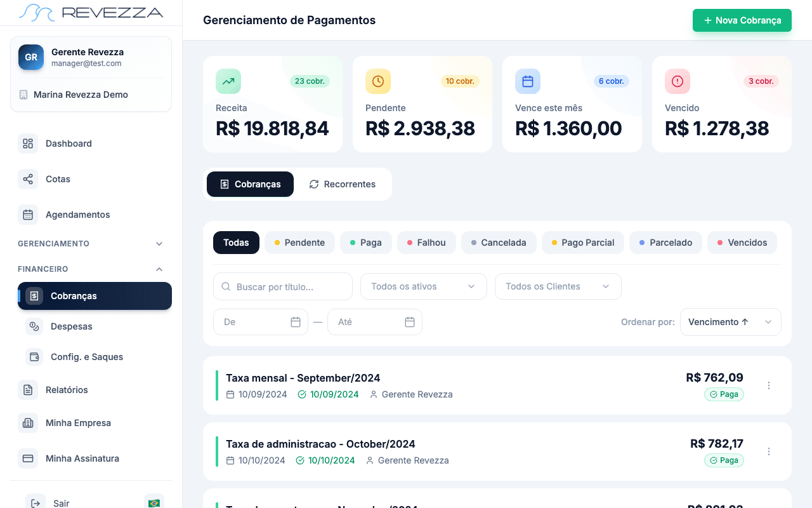Click the Sair logout link
The height and width of the screenshot is (508, 812).
[62, 504]
